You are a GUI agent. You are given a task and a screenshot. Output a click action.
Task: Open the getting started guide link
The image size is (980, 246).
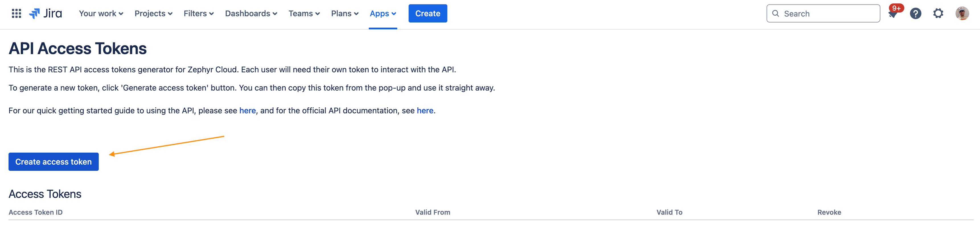(247, 111)
